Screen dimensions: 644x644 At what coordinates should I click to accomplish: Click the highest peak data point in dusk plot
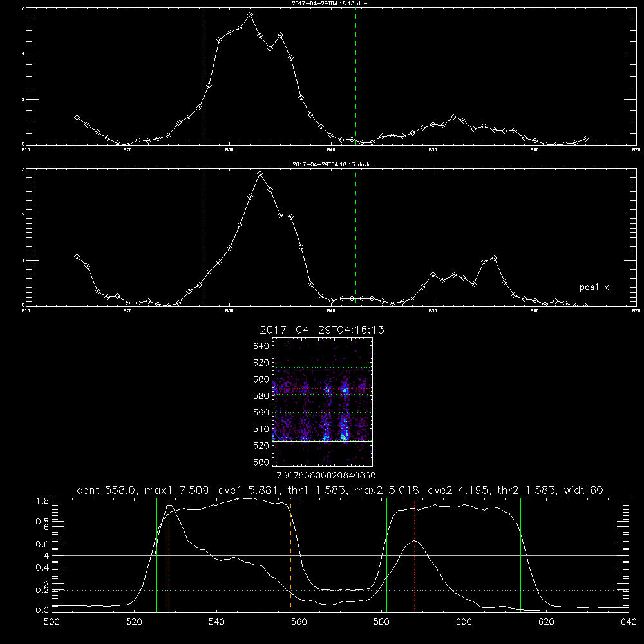[260, 174]
